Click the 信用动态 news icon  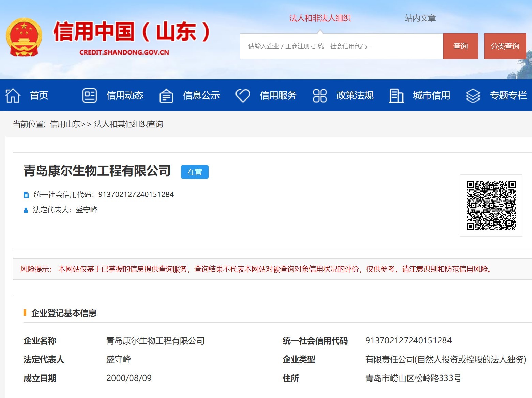coord(90,95)
